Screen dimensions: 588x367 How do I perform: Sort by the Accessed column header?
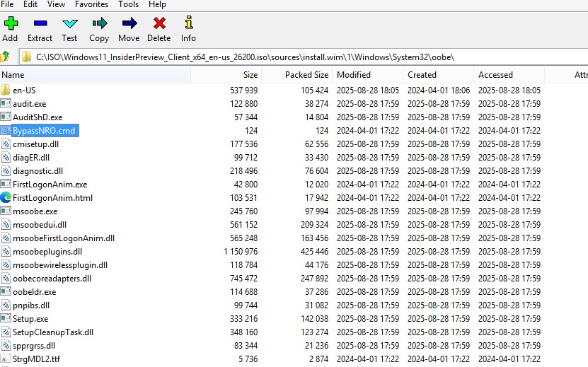coord(509,74)
